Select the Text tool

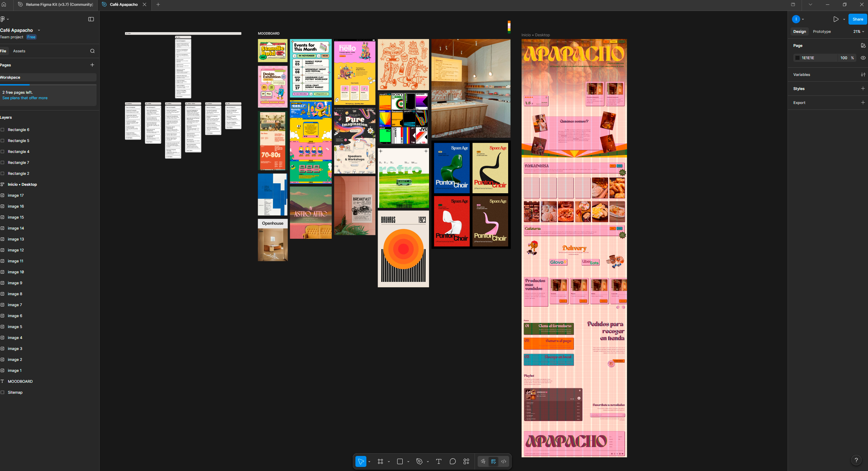439,461
